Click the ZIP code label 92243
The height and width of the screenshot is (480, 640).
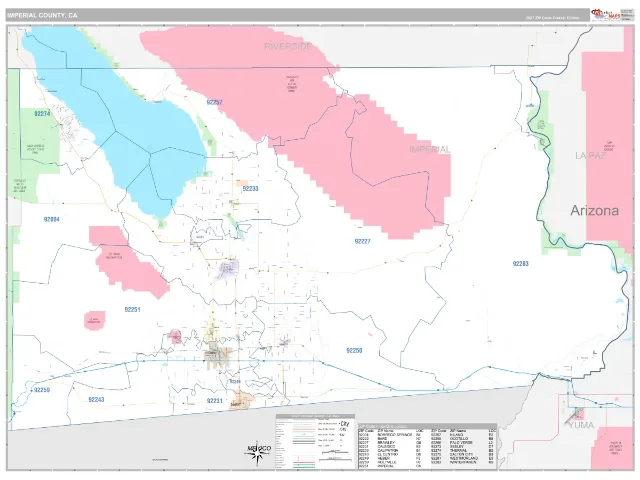96,400
